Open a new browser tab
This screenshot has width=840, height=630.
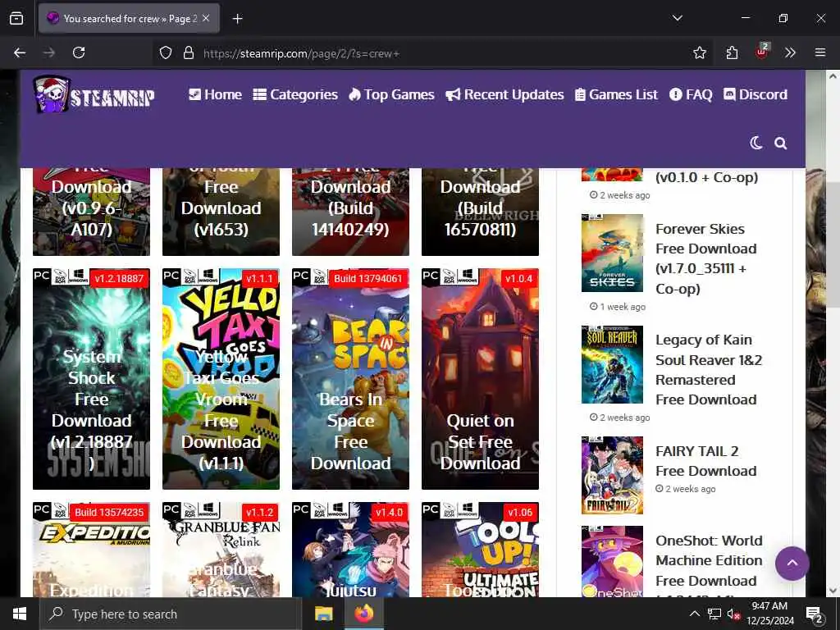point(237,19)
